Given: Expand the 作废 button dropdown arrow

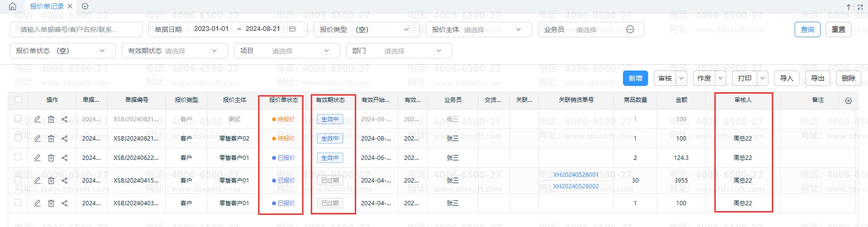Looking at the screenshot, I should tap(721, 78).
